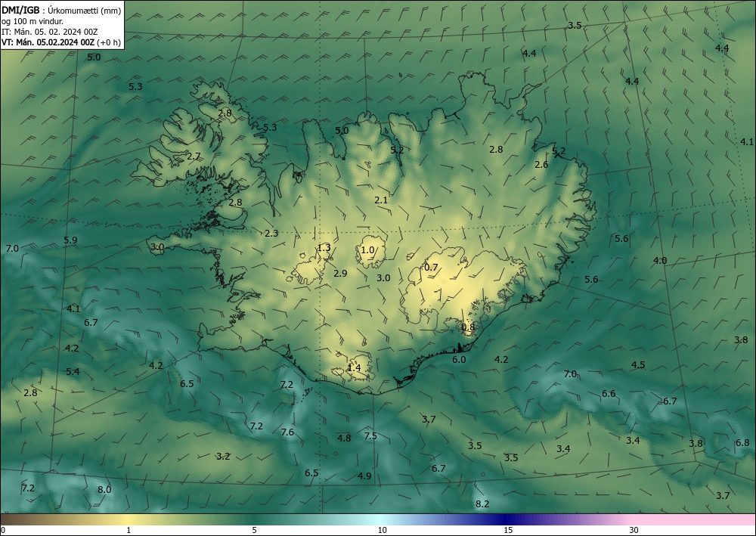This screenshot has height=536, width=756.
Task: Click the value 1.4 on the southern glacier
Action: point(354,367)
